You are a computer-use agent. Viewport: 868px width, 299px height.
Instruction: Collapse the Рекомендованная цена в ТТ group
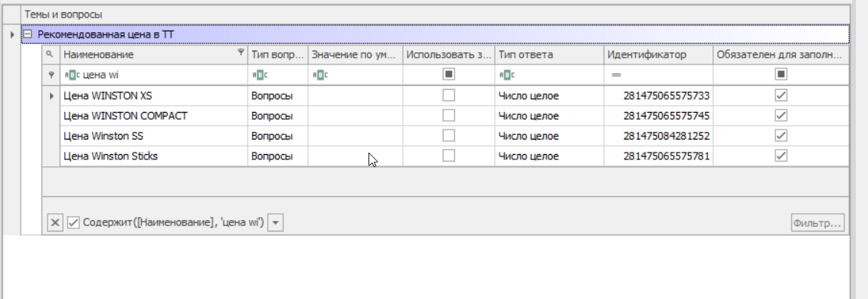pyautogui.click(x=28, y=34)
